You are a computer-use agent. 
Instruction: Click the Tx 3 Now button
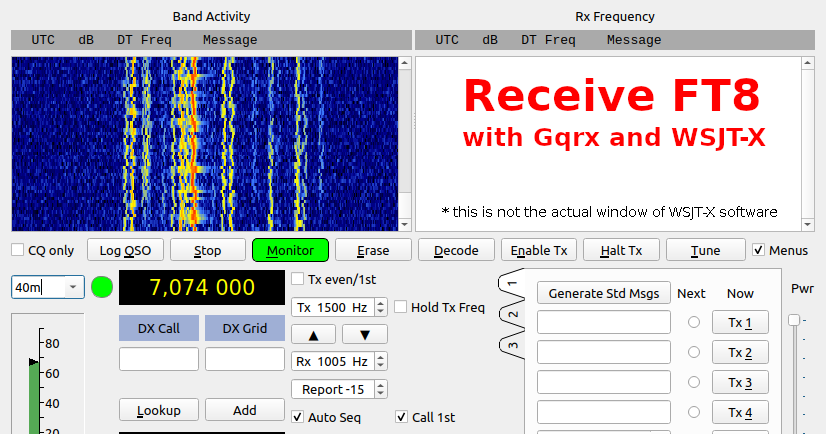[x=740, y=382]
